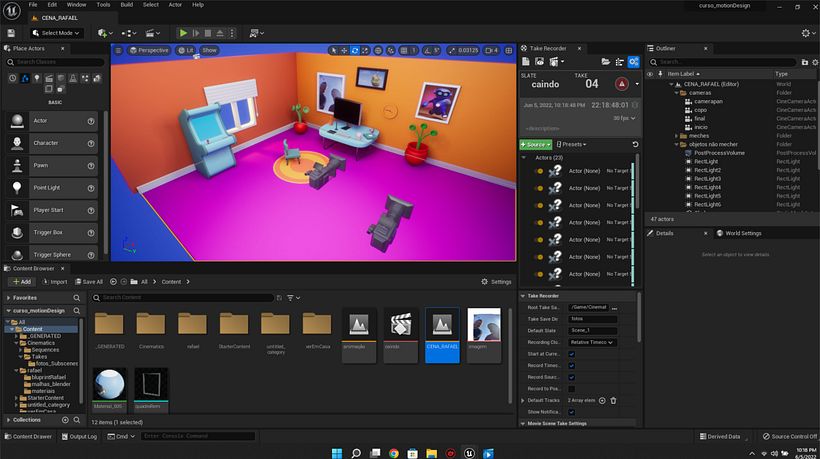The width and height of the screenshot is (820, 459).
Task: Toggle Take Recorder settings gear icon
Action: click(x=633, y=62)
